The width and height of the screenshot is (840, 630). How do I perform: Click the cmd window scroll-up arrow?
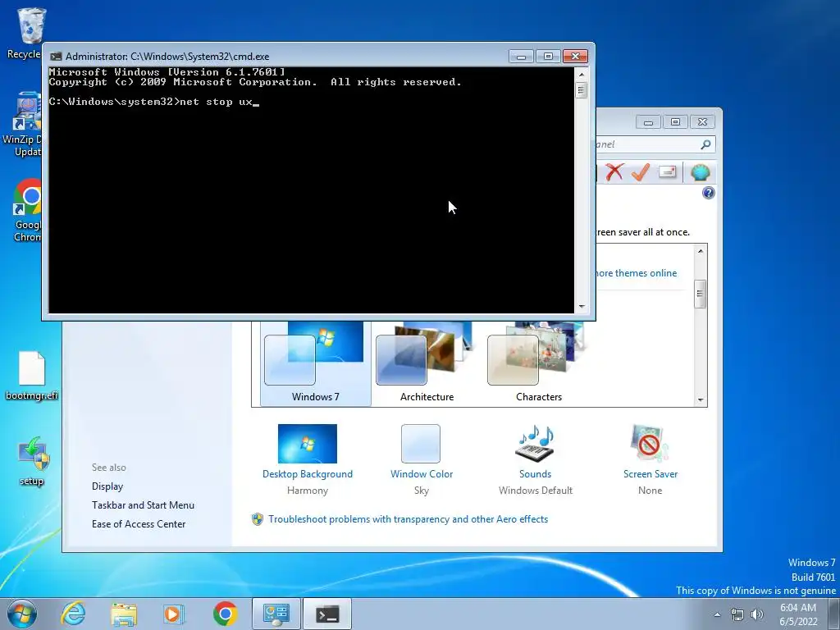pyautogui.click(x=582, y=74)
